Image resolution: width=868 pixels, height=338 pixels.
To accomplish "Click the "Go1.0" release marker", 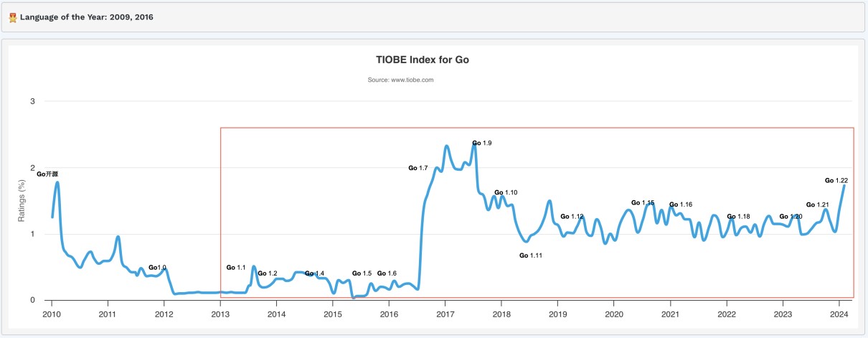I will (157, 268).
